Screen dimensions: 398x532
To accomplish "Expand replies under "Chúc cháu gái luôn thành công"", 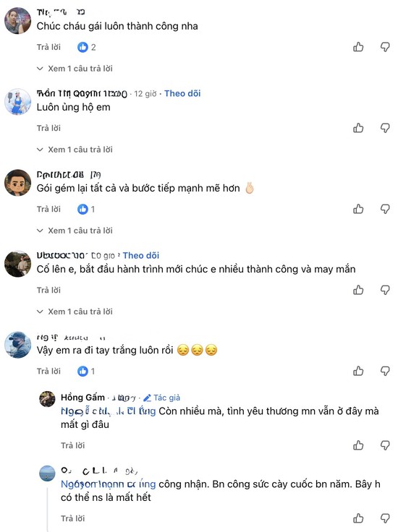I will coord(75,69).
